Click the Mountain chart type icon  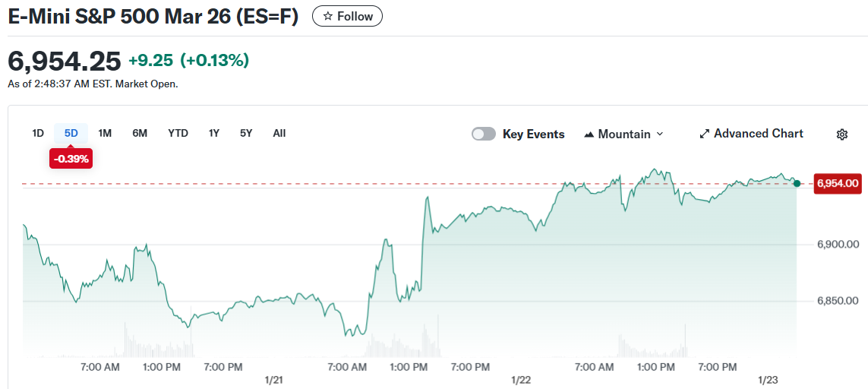(x=589, y=134)
